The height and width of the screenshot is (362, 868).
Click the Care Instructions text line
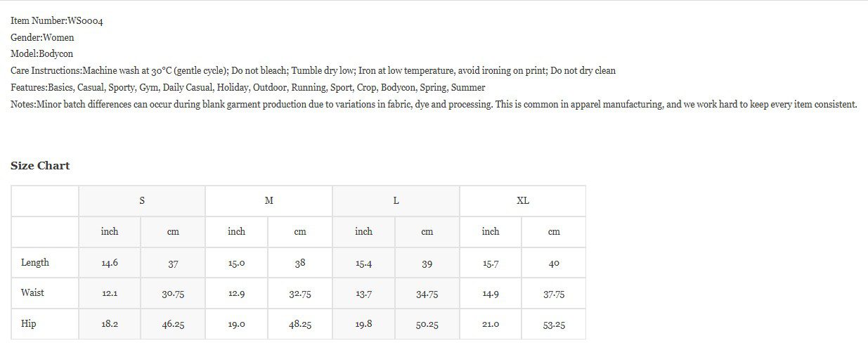(313, 70)
